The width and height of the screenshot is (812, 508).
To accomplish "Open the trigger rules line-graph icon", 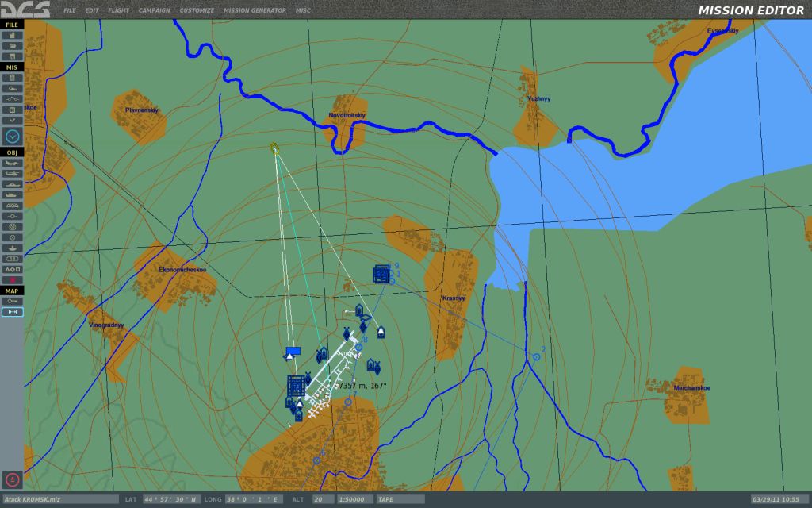I will click(12, 99).
